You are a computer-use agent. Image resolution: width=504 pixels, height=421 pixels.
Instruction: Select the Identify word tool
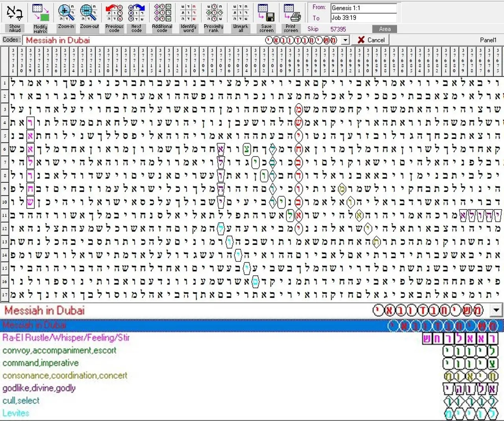pos(188,17)
